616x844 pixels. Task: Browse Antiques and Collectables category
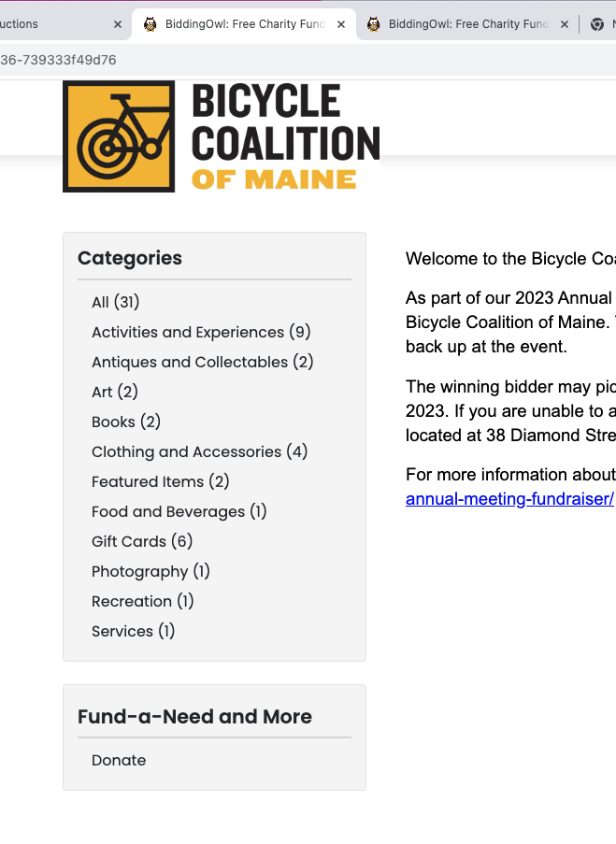click(202, 362)
